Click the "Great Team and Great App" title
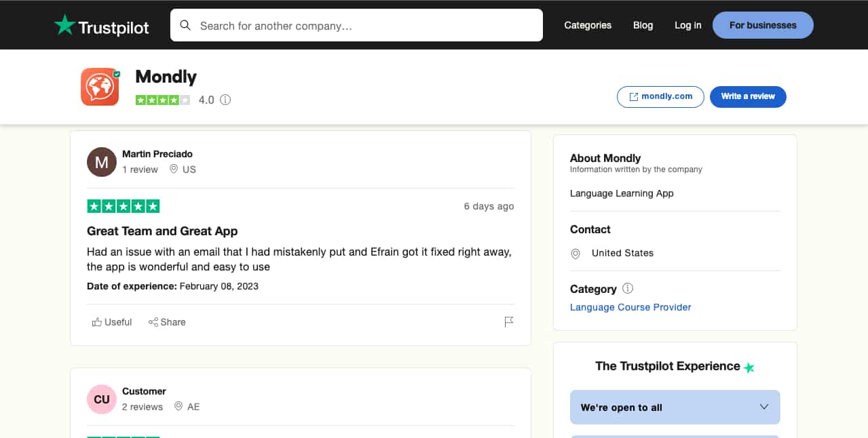This screenshot has height=438, width=868. point(162,231)
